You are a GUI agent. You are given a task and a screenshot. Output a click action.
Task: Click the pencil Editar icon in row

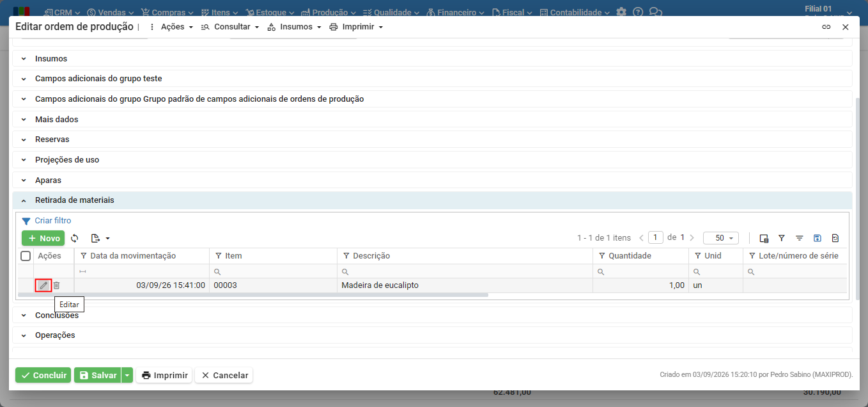(43, 285)
